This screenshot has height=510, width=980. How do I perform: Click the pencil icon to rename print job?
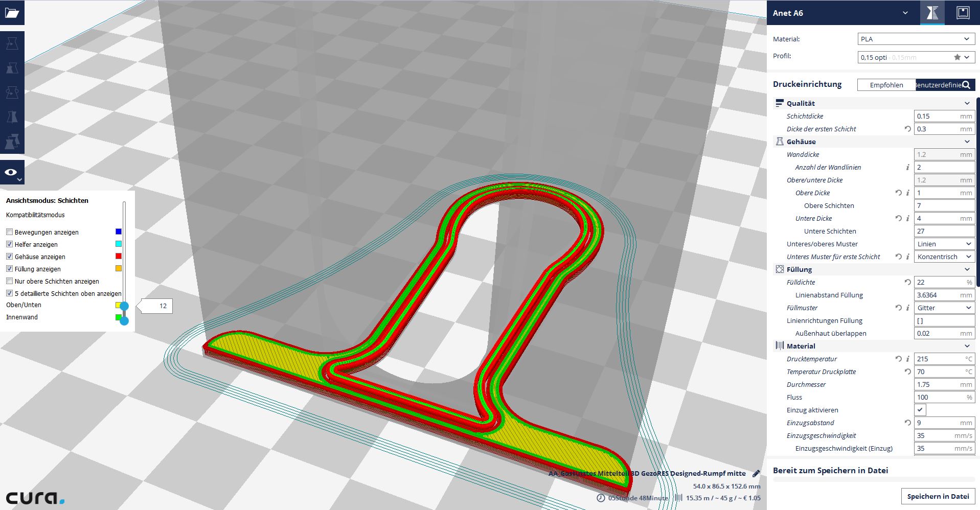point(756,473)
